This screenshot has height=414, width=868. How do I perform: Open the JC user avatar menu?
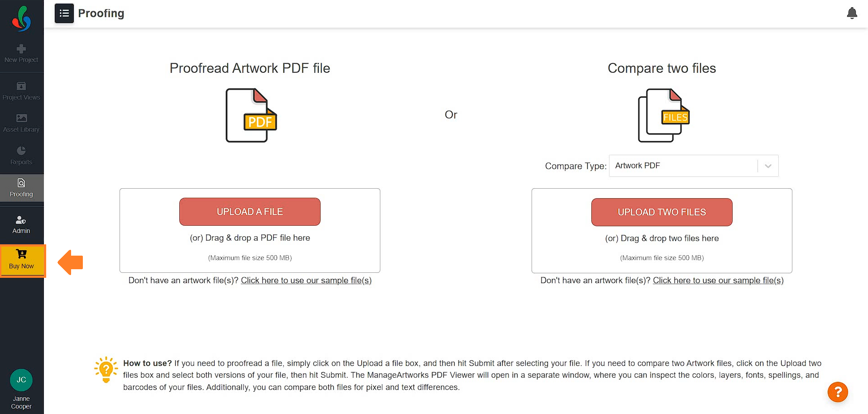tap(21, 380)
